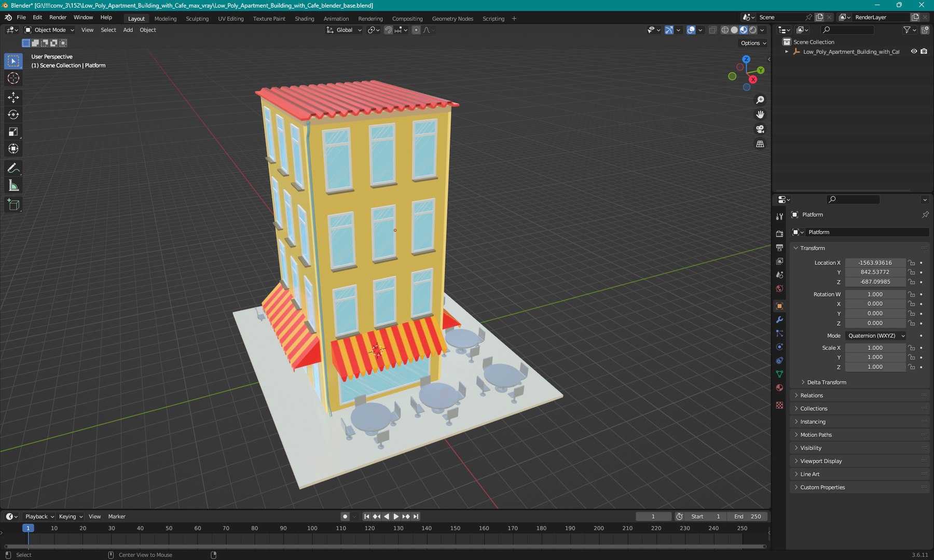Hide Low_Poly_Apartment_Building collection via eye icon
The height and width of the screenshot is (560, 934).
coord(914,51)
